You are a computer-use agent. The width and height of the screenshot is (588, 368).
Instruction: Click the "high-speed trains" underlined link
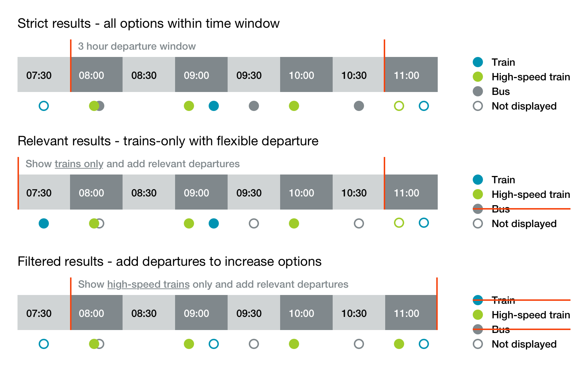[x=148, y=284]
